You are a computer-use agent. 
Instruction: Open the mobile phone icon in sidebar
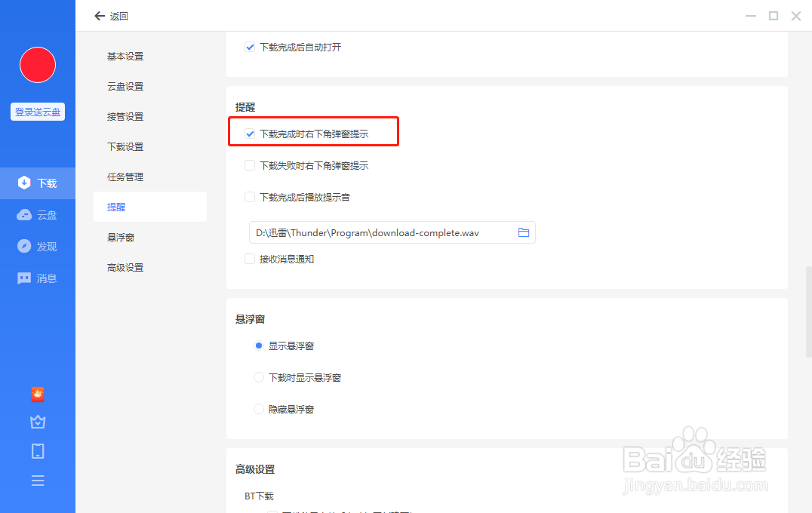pyautogui.click(x=38, y=450)
